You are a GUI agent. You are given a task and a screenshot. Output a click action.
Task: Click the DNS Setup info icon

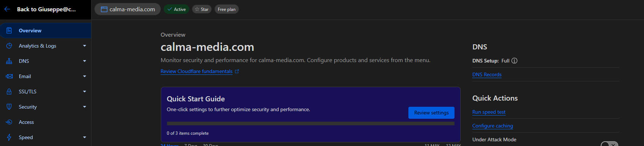tap(514, 61)
